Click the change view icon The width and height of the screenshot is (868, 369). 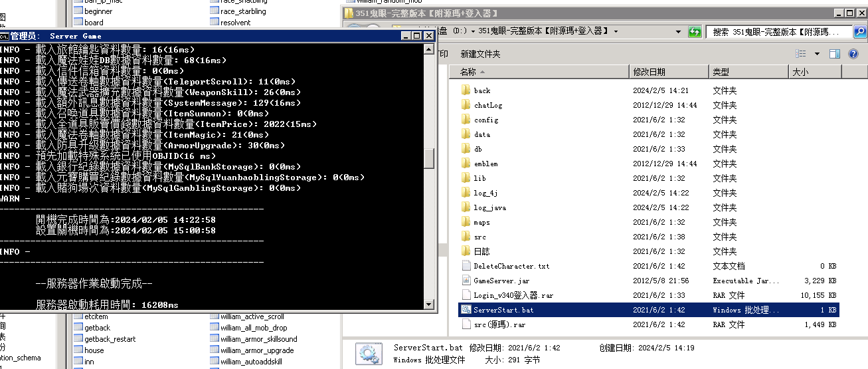tap(801, 54)
